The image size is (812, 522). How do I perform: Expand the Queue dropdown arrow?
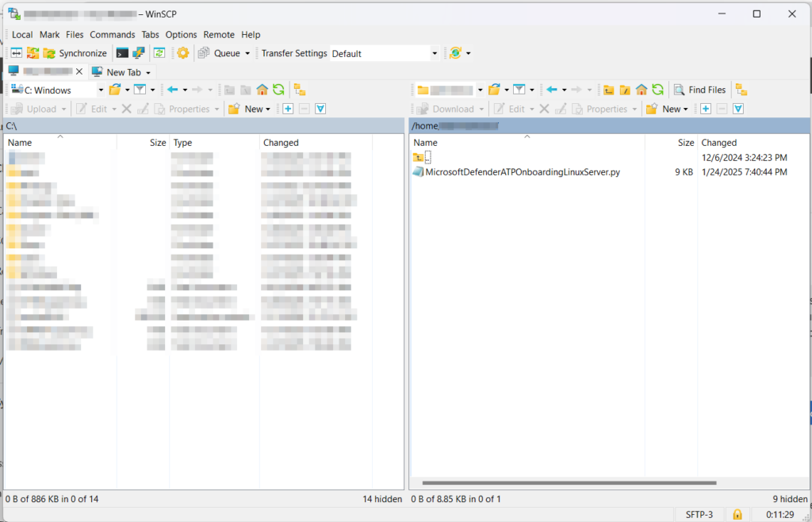point(247,53)
